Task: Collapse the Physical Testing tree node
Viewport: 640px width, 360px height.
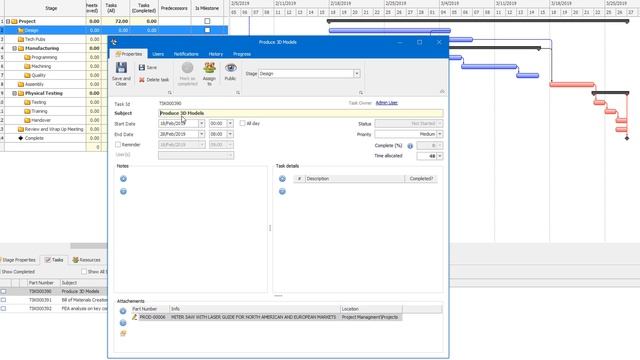Action: [14, 93]
